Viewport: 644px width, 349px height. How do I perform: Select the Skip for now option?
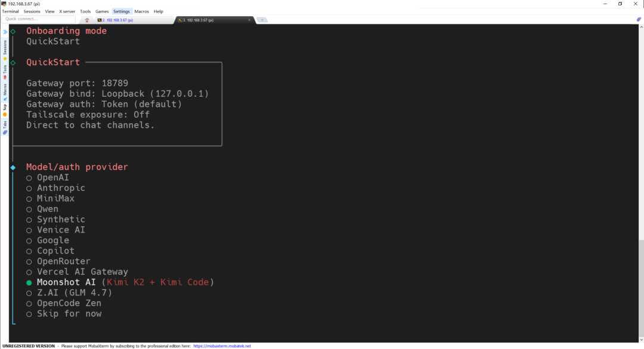pyautogui.click(x=64, y=314)
